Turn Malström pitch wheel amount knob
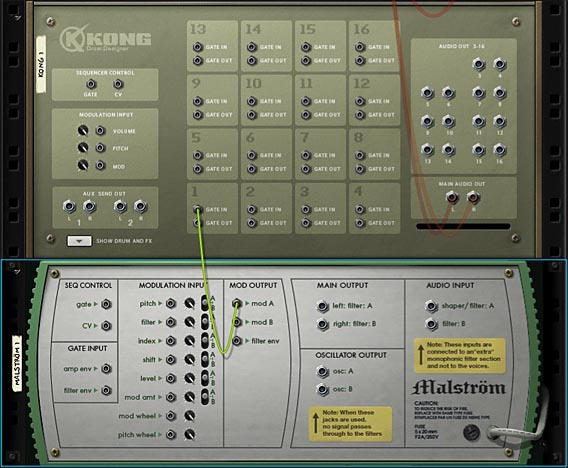This screenshot has width=568, height=468. coord(189,434)
